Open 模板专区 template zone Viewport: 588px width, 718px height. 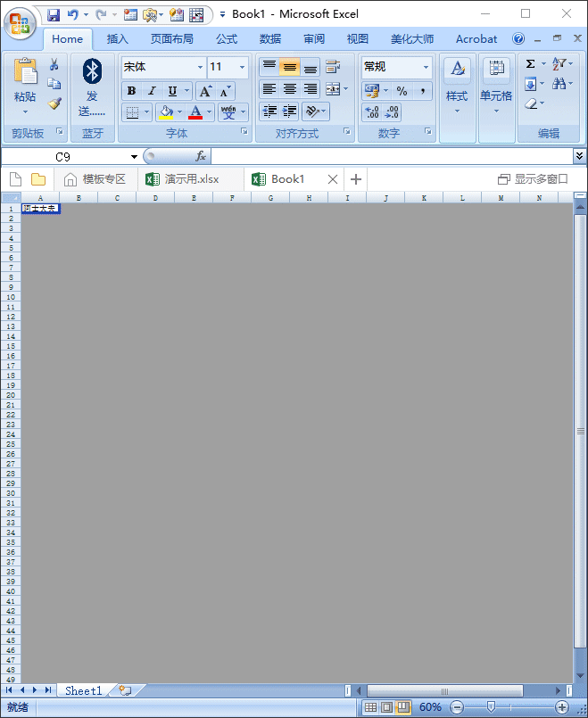pos(95,179)
